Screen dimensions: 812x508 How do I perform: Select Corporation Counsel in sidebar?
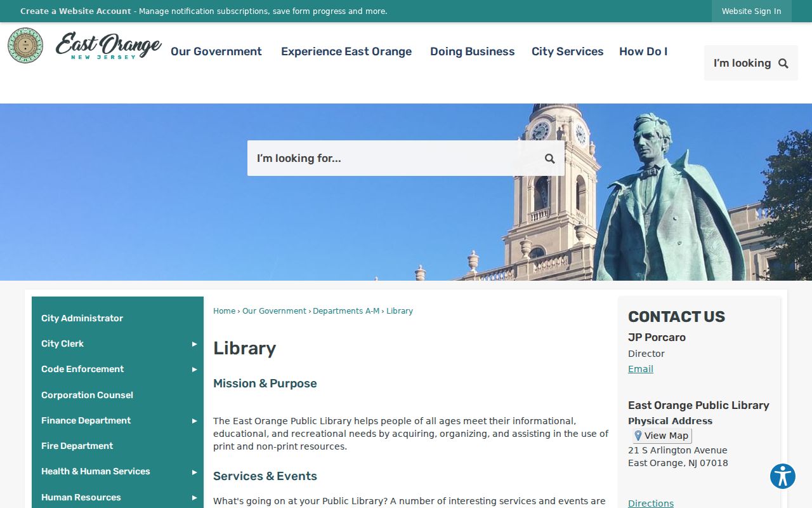pos(88,395)
